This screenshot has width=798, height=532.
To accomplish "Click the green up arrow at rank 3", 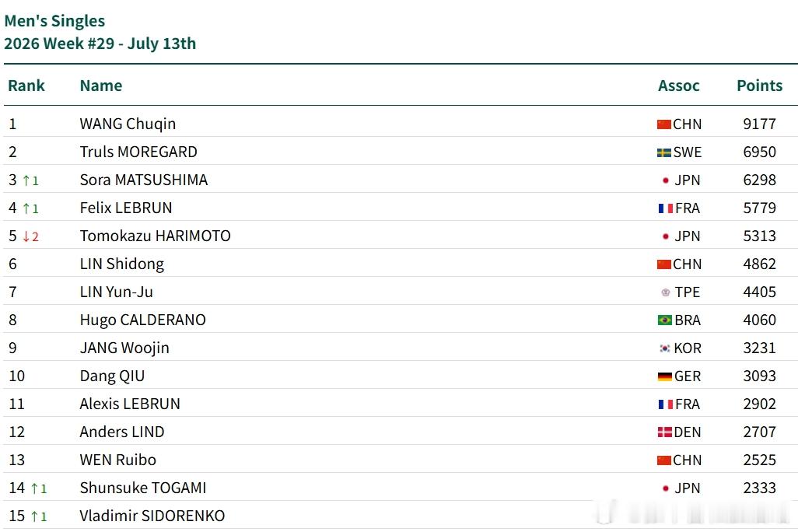I will 26,180.
